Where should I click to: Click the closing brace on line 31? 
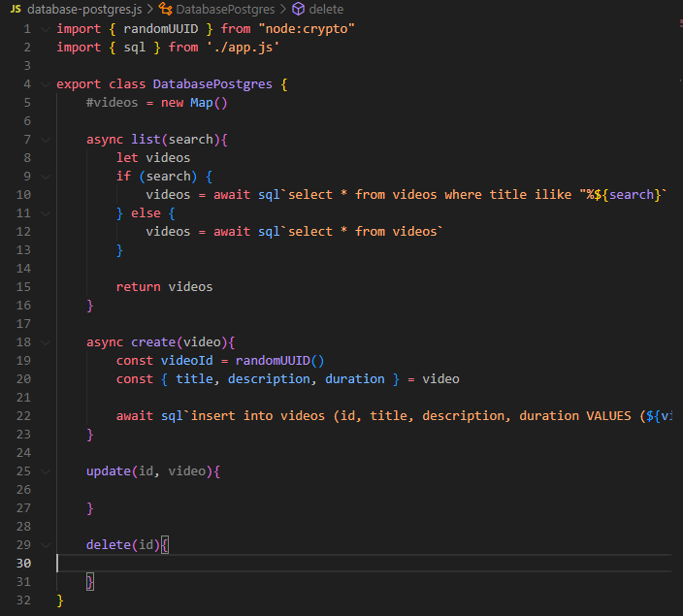90,582
